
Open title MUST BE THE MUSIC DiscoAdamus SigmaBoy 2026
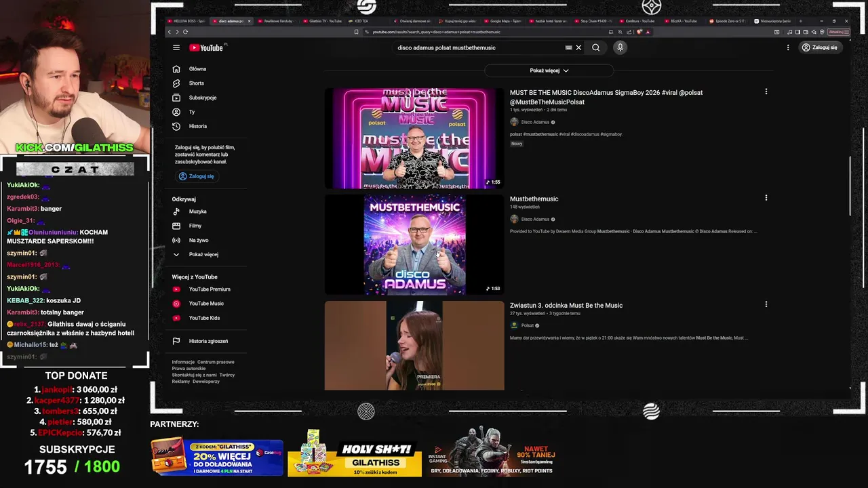pyautogui.click(x=606, y=97)
